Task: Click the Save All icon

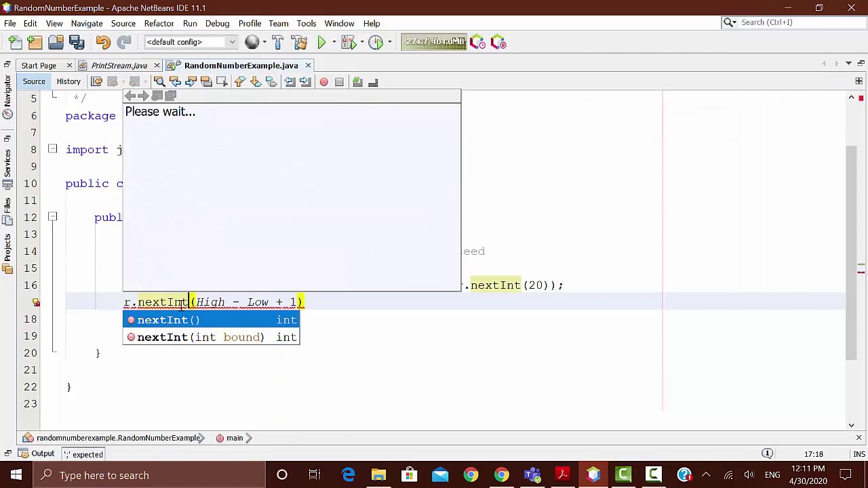Action: click(x=77, y=42)
